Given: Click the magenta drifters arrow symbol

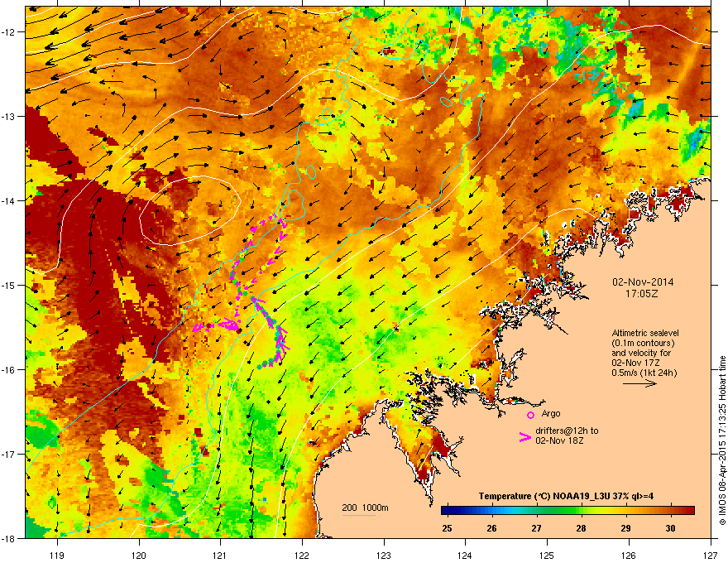Looking at the screenshot, I should coord(524,437).
